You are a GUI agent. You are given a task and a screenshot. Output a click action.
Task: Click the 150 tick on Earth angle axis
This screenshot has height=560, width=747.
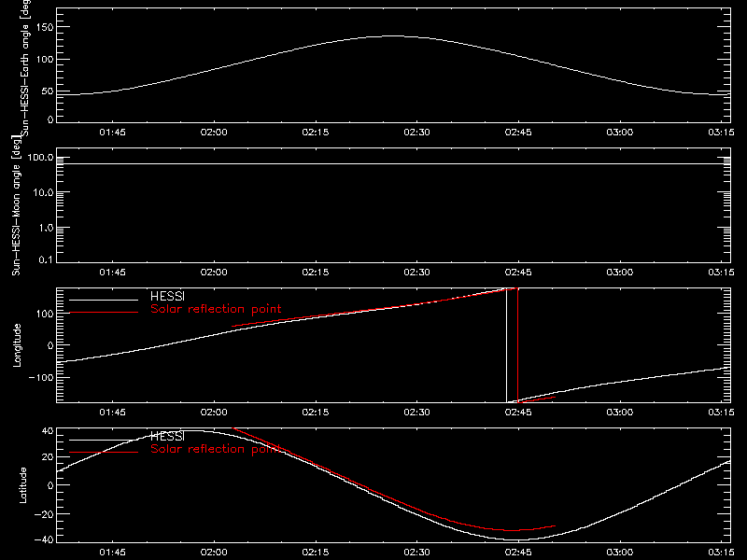(45, 27)
